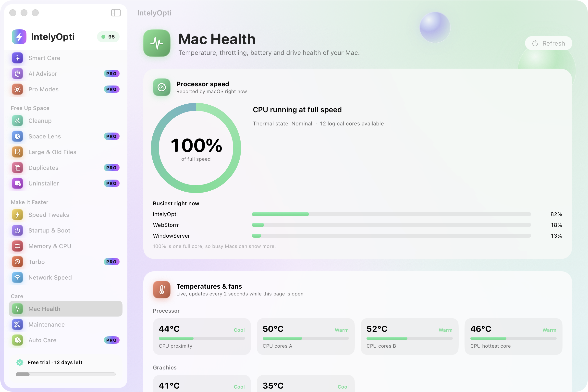Select the Pro Modes icon
The image size is (588, 392).
click(x=17, y=89)
